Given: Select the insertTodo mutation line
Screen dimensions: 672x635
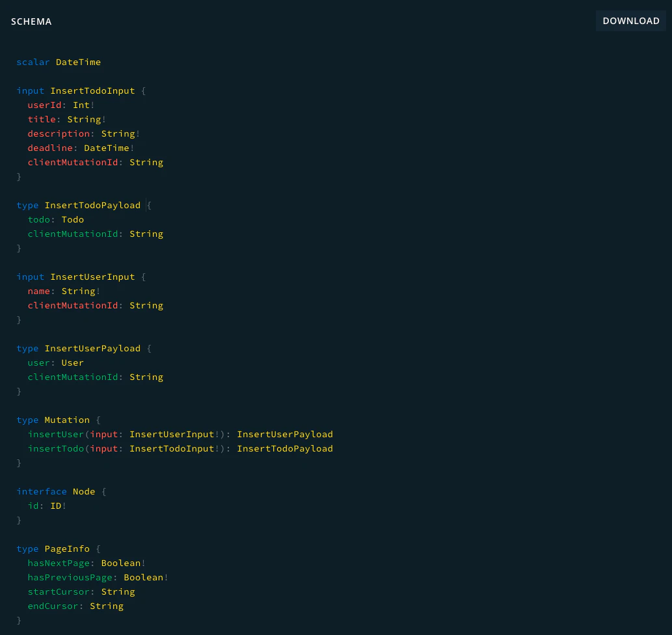Looking at the screenshot, I should (180, 448).
